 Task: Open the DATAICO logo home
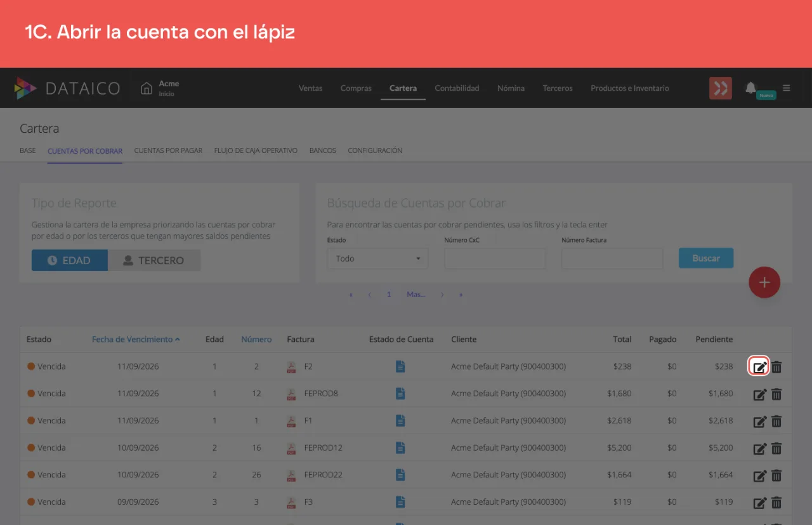(x=67, y=88)
